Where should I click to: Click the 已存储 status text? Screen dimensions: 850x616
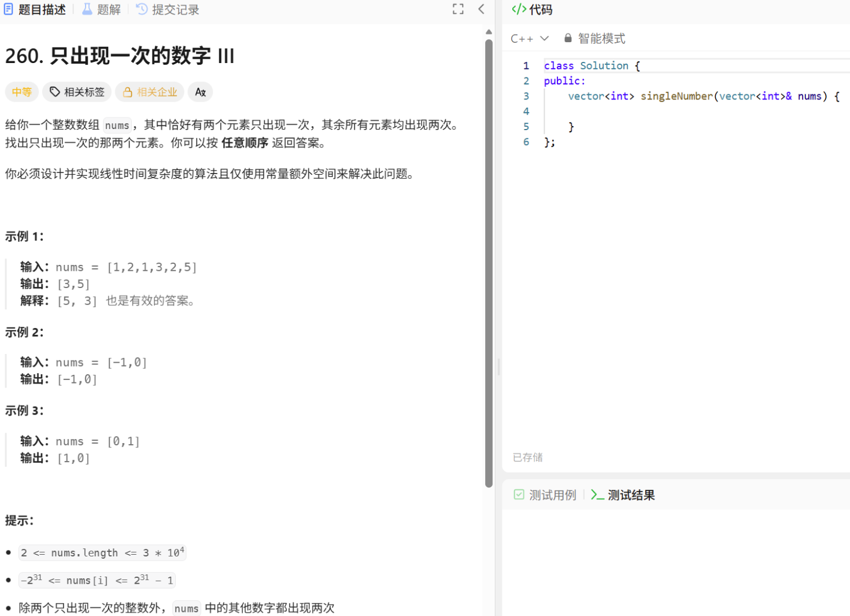point(527,457)
